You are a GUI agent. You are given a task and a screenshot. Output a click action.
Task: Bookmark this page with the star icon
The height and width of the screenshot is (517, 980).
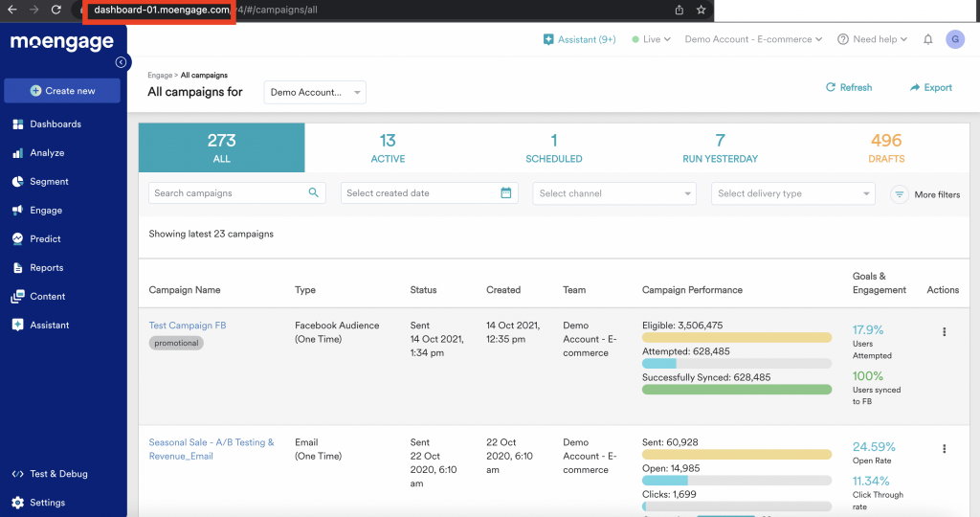[701, 10]
